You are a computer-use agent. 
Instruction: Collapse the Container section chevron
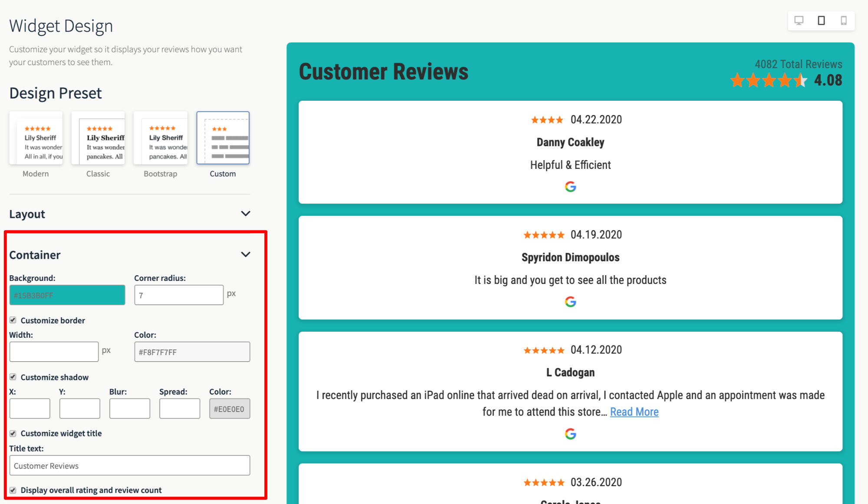click(245, 254)
